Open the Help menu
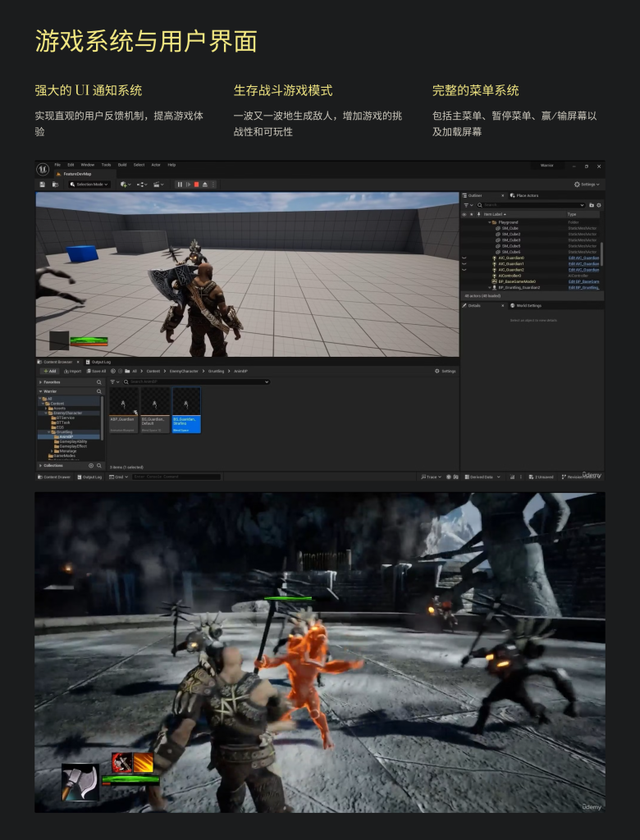640x840 pixels. 171,165
